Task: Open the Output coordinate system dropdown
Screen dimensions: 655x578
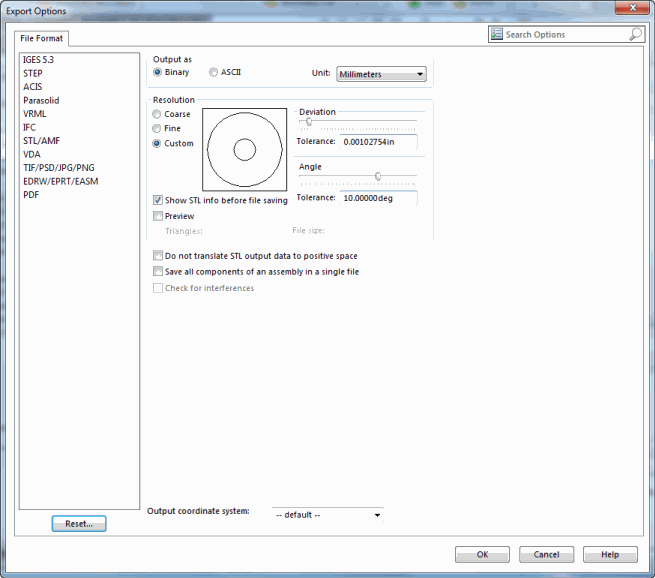Action: 328,515
